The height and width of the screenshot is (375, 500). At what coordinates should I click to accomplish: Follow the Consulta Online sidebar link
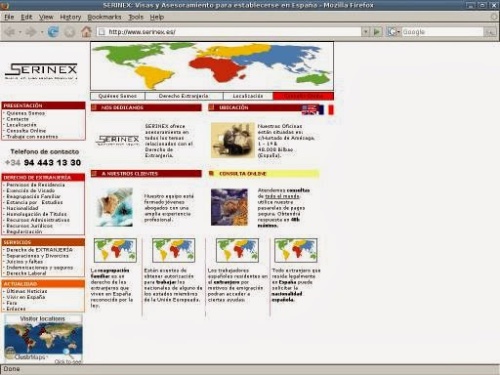[x=26, y=131]
